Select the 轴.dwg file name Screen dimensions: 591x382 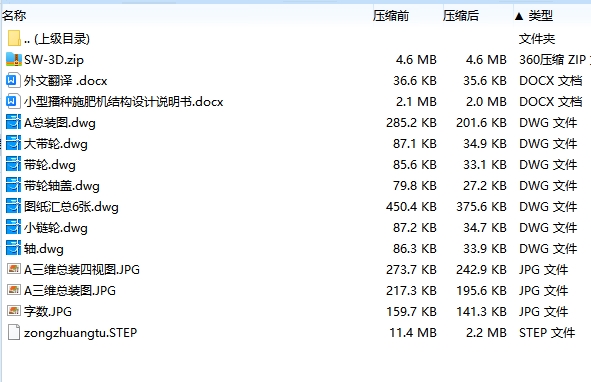pos(44,249)
